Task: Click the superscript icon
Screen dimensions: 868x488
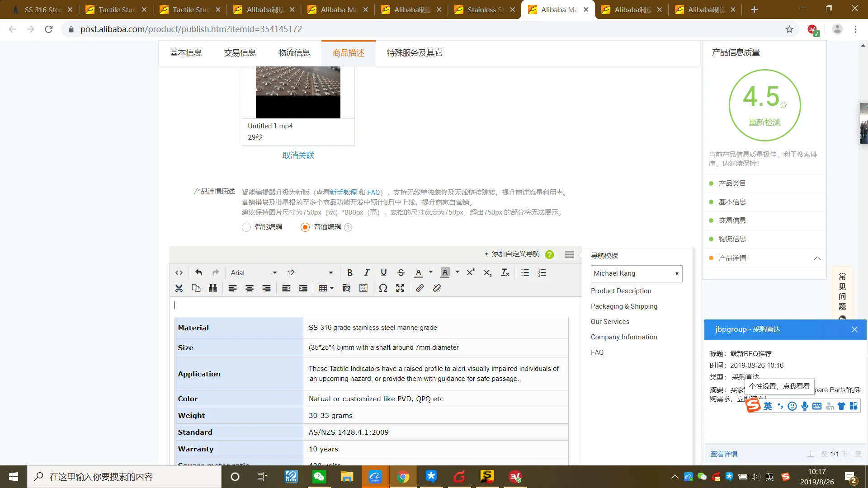Action: (471, 272)
